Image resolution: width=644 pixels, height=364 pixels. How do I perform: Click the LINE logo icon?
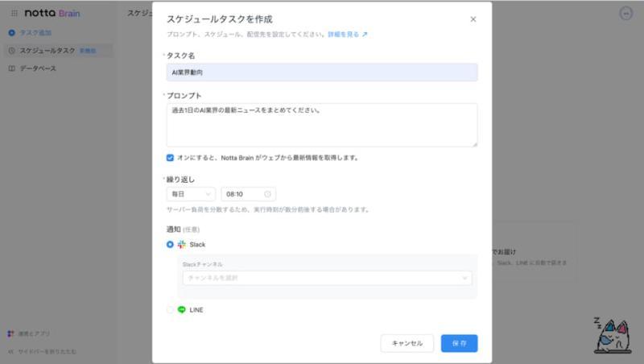click(182, 310)
